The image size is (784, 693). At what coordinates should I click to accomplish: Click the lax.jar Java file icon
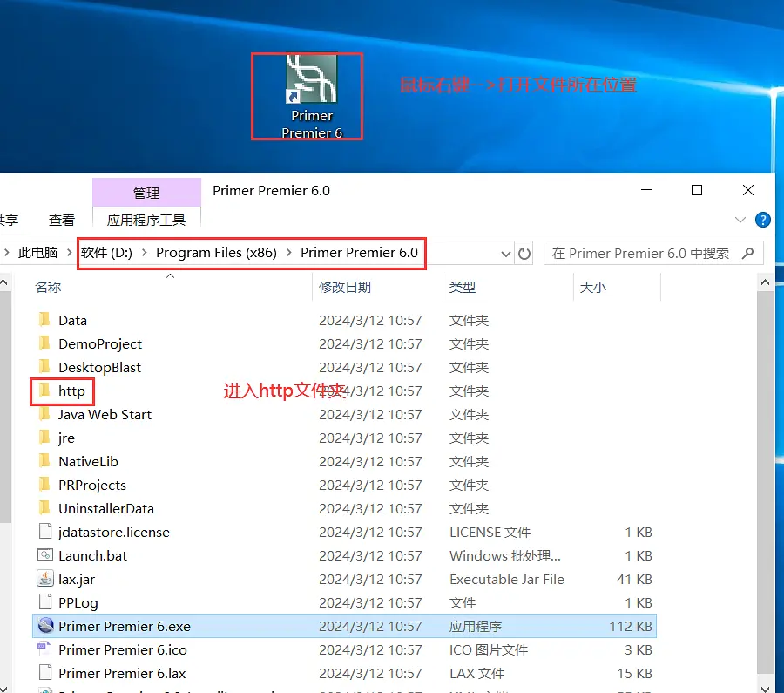[x=45, y=579]
